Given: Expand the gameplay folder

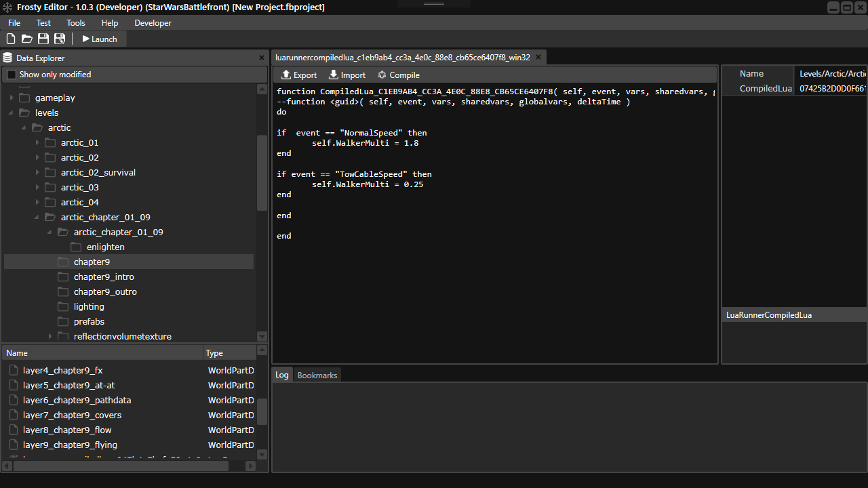Looking at the screenshot, I should coord(12,98).
